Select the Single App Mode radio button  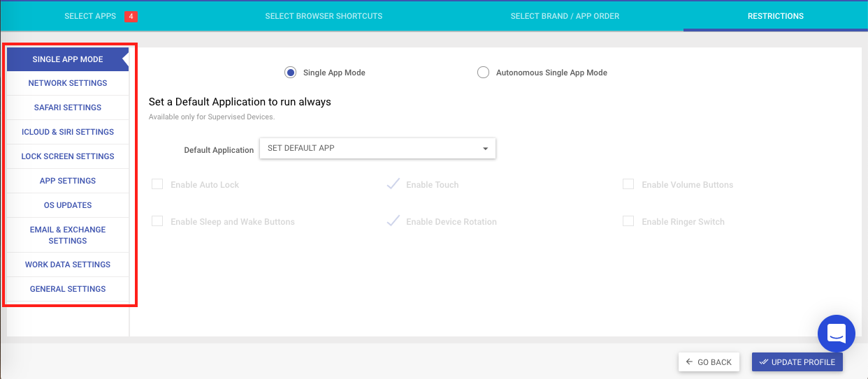coord(291,73)
